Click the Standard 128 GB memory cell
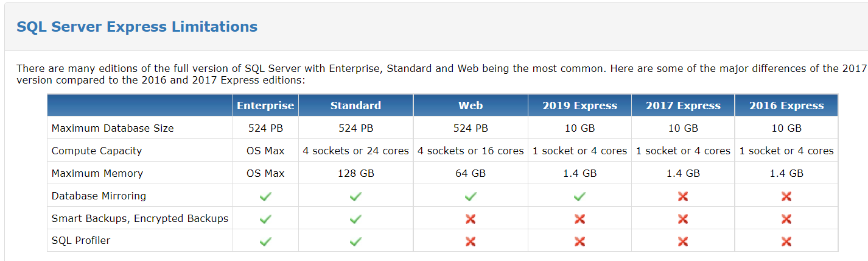868x261 pixels. tap(355, 174)
